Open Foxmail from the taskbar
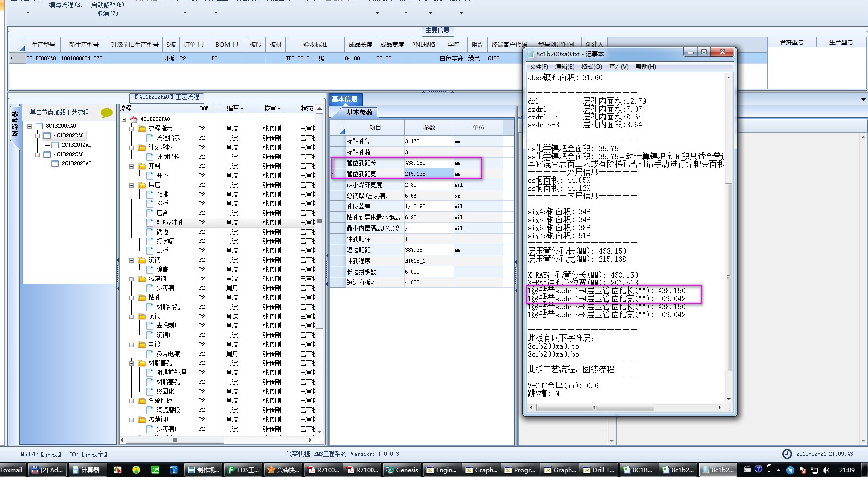Viewport: 868px width, 477px height. tap(12, 470)
